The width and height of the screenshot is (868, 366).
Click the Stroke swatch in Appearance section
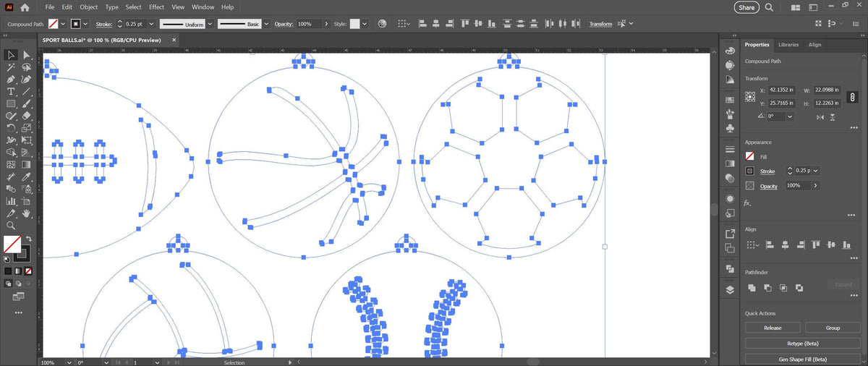point(750,171)
